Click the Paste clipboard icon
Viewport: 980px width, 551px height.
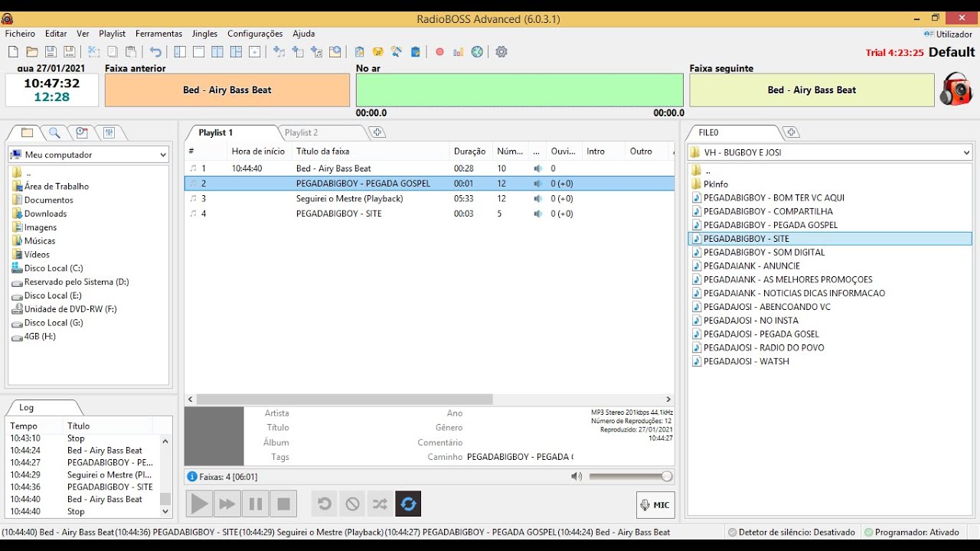pyautogui.click(x=131, y=52)
